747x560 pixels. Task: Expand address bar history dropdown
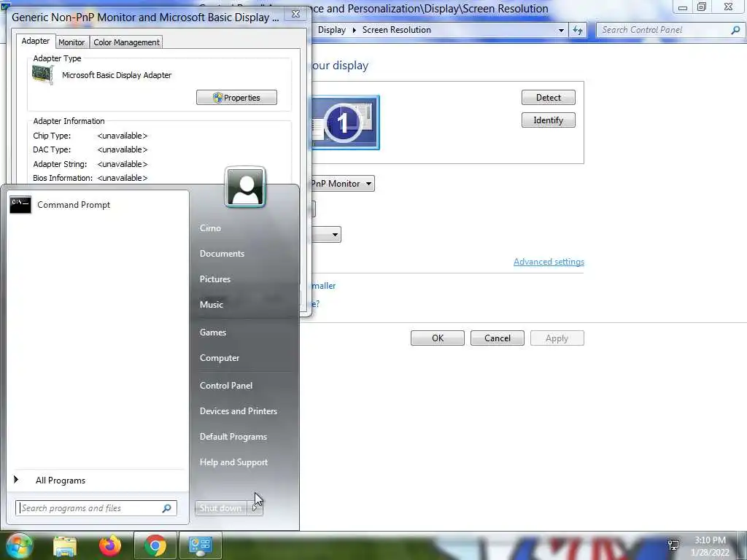click(x=561, y=30)
